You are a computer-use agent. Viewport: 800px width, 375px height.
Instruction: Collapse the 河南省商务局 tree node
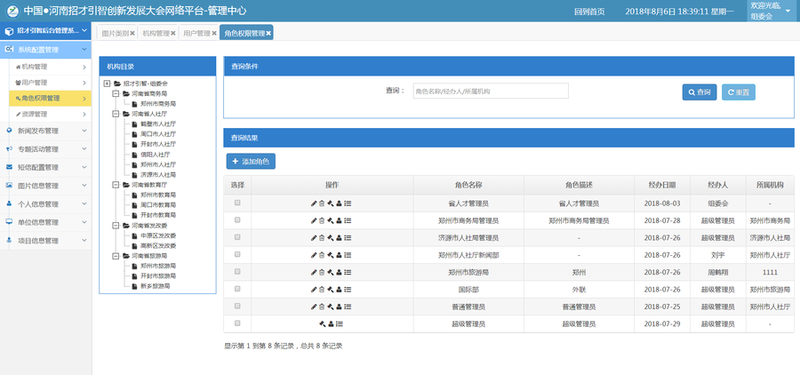[x=116, y=94]
